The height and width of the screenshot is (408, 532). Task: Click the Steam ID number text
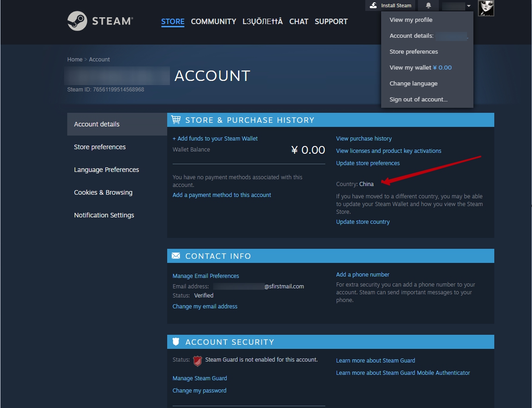105,89
